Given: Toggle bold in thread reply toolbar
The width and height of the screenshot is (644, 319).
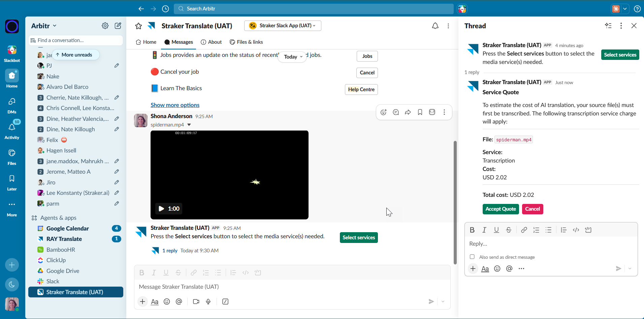Looking at the screenshot, I should [x=472, y=230].
